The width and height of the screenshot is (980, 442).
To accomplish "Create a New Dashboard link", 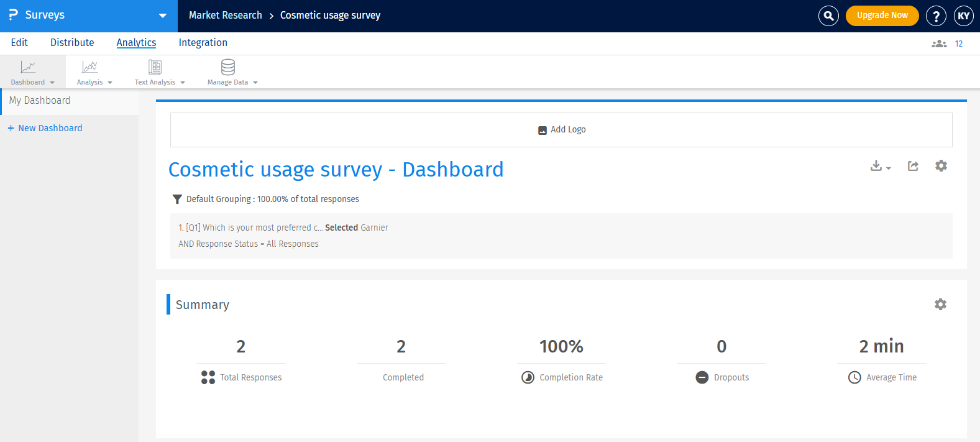I will tap(50, 128).
